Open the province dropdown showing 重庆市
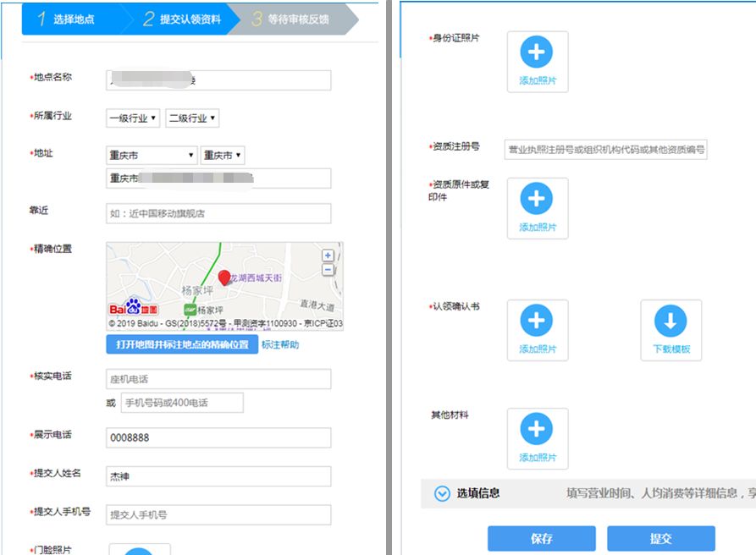This screenshot has height=555, width=756. (152, 155)
